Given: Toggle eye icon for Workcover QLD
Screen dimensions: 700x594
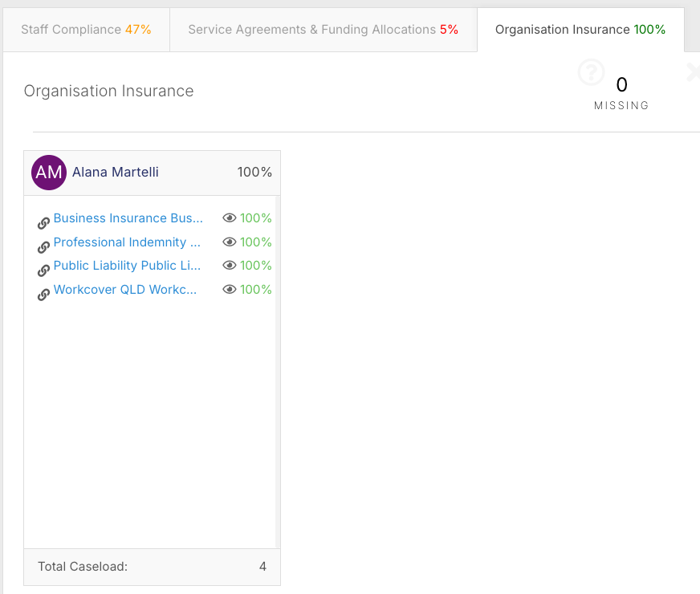Looking at the screenshot, I should point(230,289).
